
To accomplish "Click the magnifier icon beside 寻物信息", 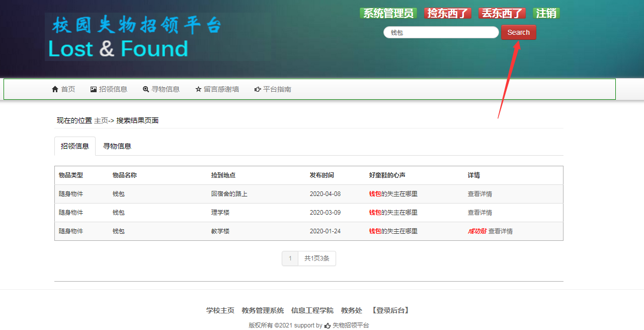I will coord(146,89).
